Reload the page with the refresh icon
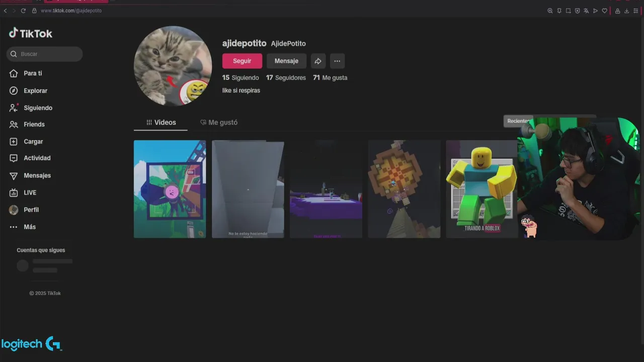The width and height of the screenshot is (644, 362). 23,11
